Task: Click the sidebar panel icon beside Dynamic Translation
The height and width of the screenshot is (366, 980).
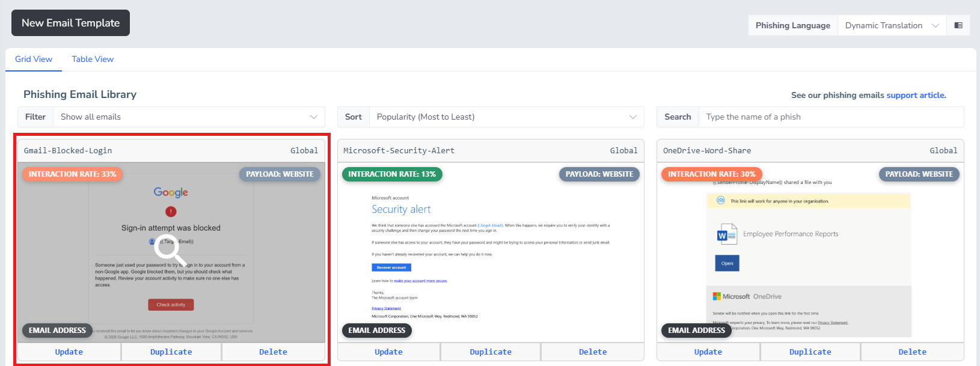Action: [958, 25]
